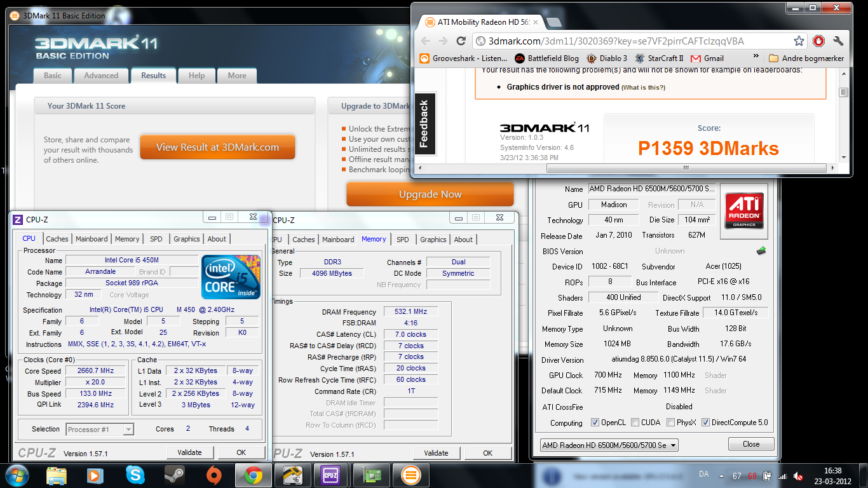Viewport: 868px width, 488px height.
Task: Toggle the DirectCompute 5.0 checkbox in GPU-Z
Action: click(705, 423)
